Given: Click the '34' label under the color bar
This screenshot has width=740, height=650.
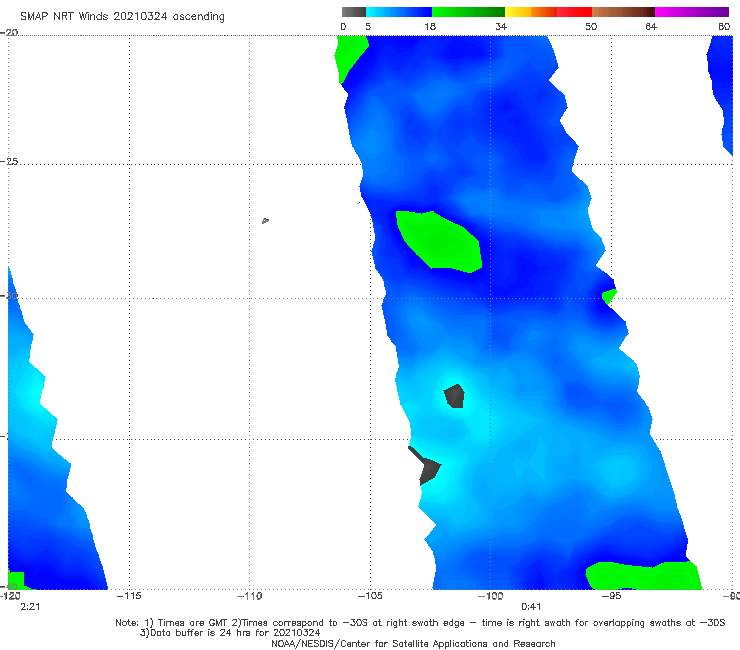Looking at the screenshot, I should coord(501,27).
